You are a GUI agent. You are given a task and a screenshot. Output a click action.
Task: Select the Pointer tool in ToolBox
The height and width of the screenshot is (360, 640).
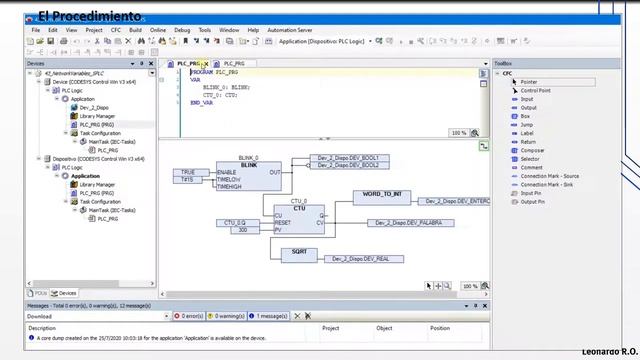point(553,82)
